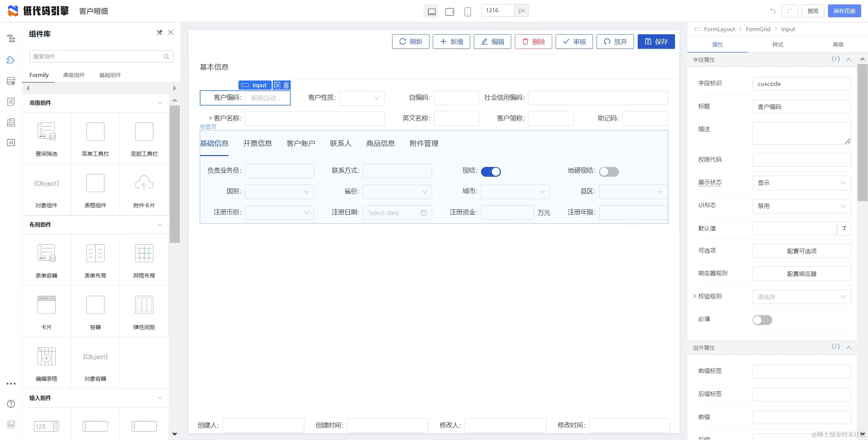Click the 配置响应器 button
Viewport: 868px width, 440px height.
[x=802, y=274]
